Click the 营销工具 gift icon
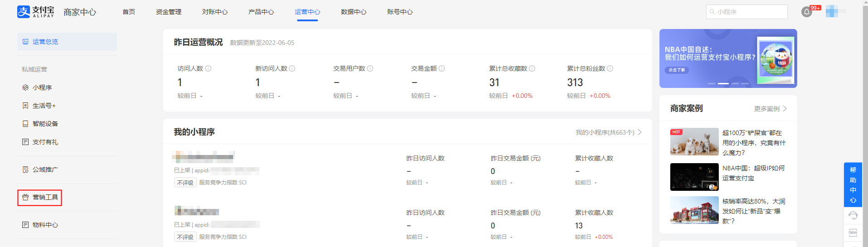Image resolution: width=868 pixels, height=247 pixels. click(x=25, y=197)
